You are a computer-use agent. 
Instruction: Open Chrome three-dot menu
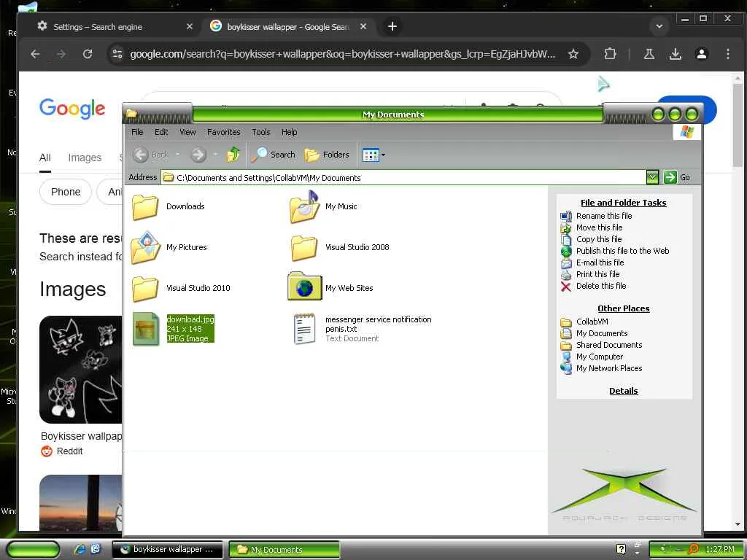click(x=727, y=54)
